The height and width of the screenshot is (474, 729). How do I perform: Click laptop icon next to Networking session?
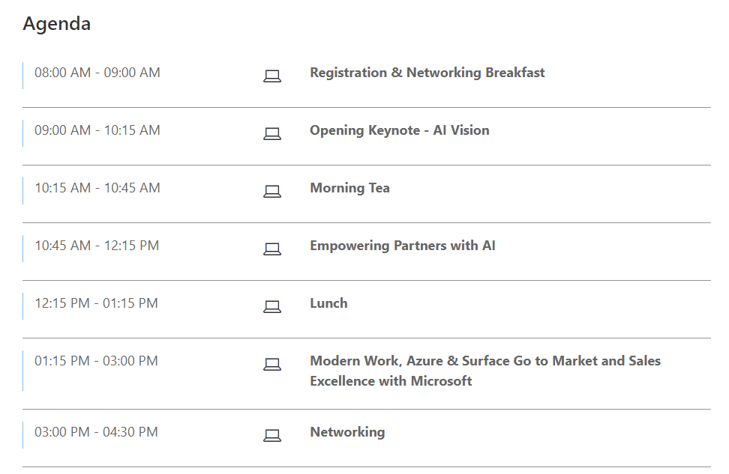pos(272,435)
